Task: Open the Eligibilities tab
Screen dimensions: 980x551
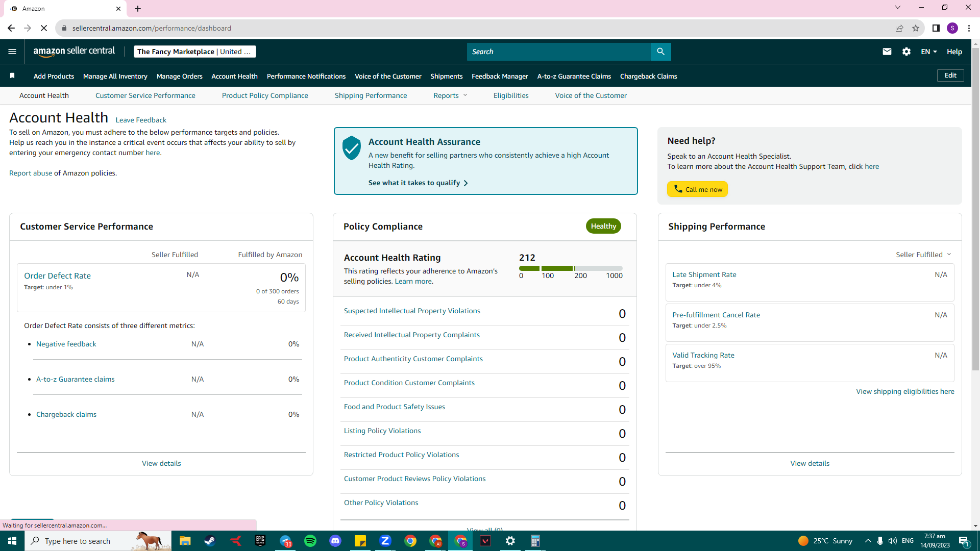Action: pyautogui.click(x=511, y=95)
